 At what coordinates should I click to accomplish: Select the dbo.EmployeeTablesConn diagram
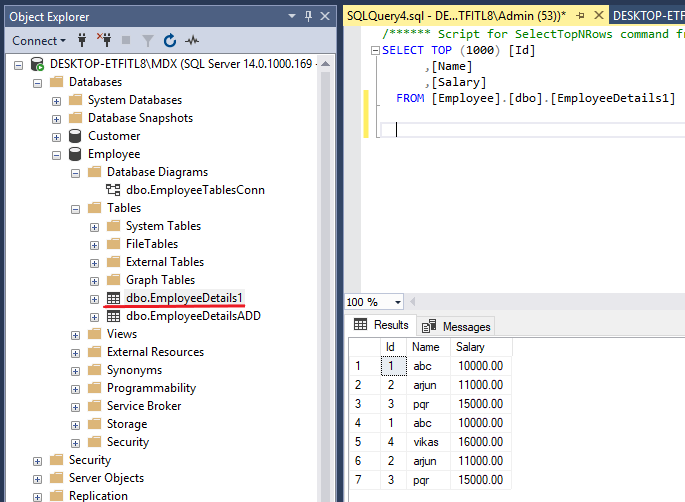[x=195, y=190]
